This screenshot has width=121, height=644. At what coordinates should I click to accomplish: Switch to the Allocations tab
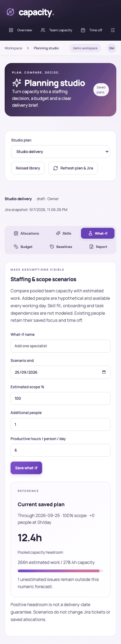tap(26, 233)
